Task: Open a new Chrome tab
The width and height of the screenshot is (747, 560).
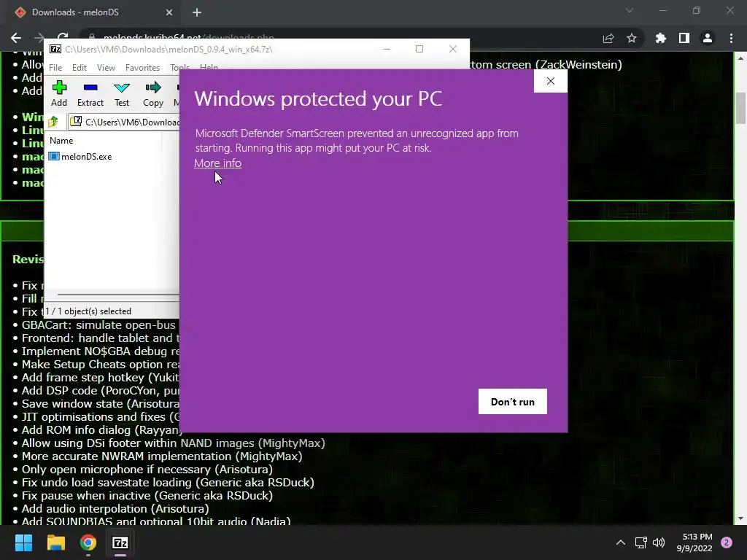Action: click(197, 12)
